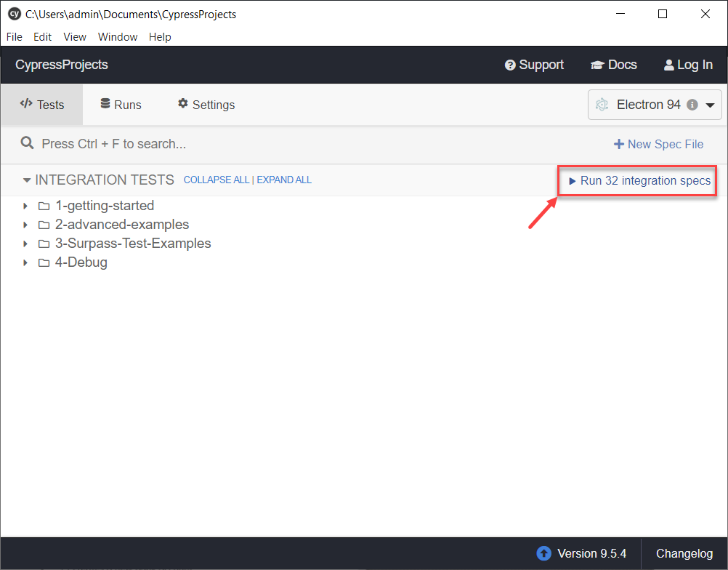Open the File menu
Image resolution: width=728 pixels, height=570 pixels.
14,36
